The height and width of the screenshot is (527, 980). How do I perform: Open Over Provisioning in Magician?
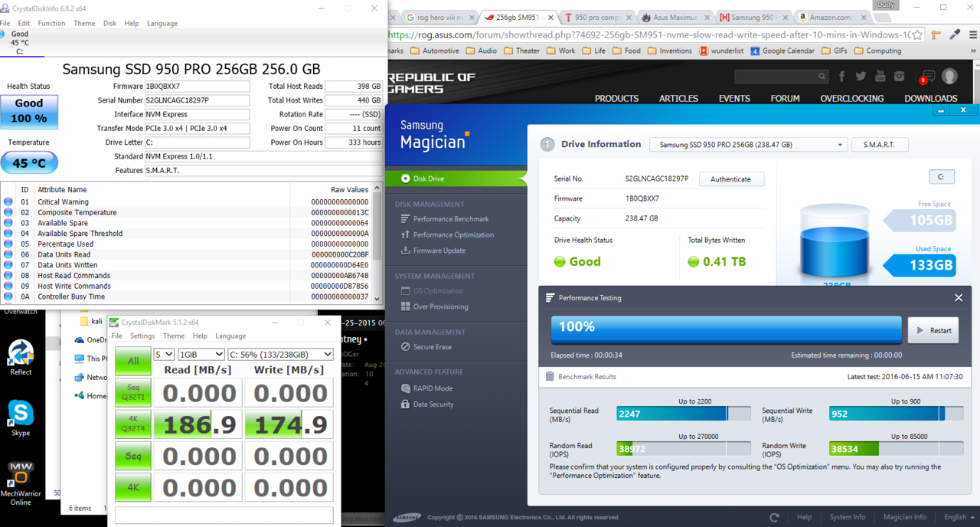[x=435, y=306]
